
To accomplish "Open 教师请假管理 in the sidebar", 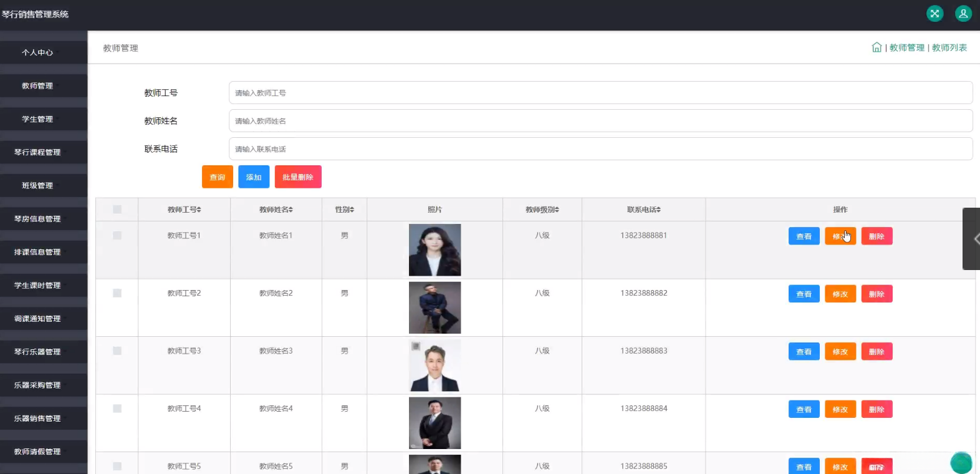I will click(x=44, y=452).
